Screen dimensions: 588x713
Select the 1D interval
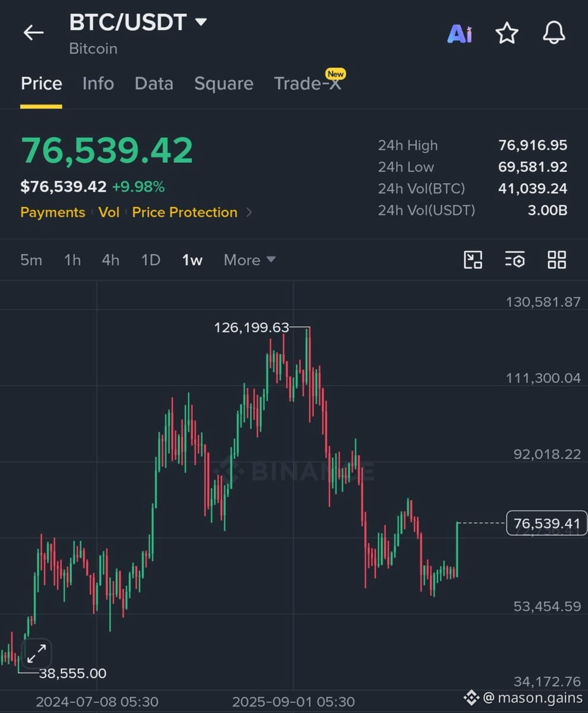[x=151, y=260]
